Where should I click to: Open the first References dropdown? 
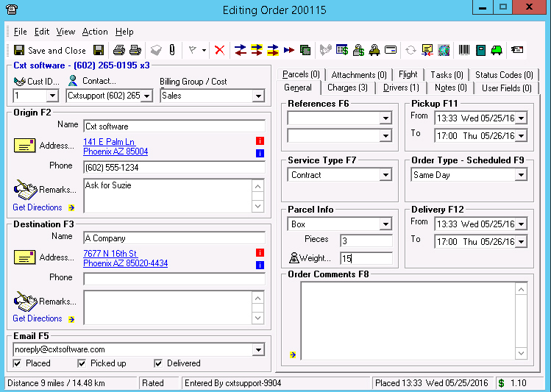(x=385, y=118)
